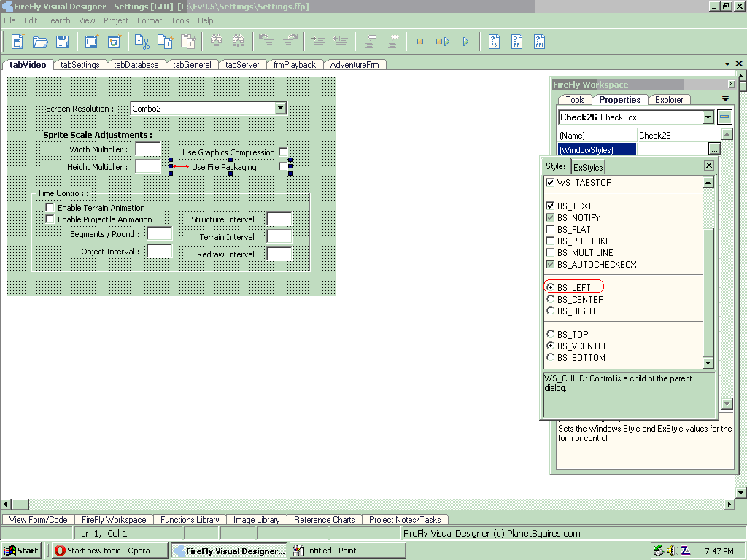Click the Start button on the taskbar
This screenshot has height=560, width=747.
click(x=21, y=551)
